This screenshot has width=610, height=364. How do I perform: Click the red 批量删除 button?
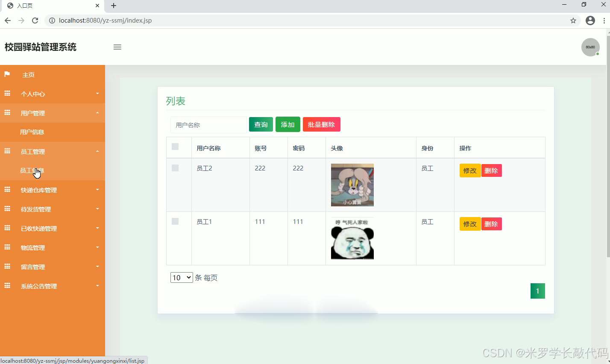[x=321, y=124]
